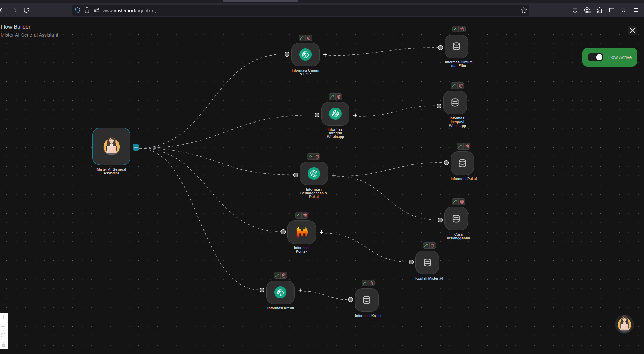Image resolution: width=644 pixels, height=354 pixels.
Task: Delete the Informasi Kredit node using trash icon
Action: click(x=284, y=275)
